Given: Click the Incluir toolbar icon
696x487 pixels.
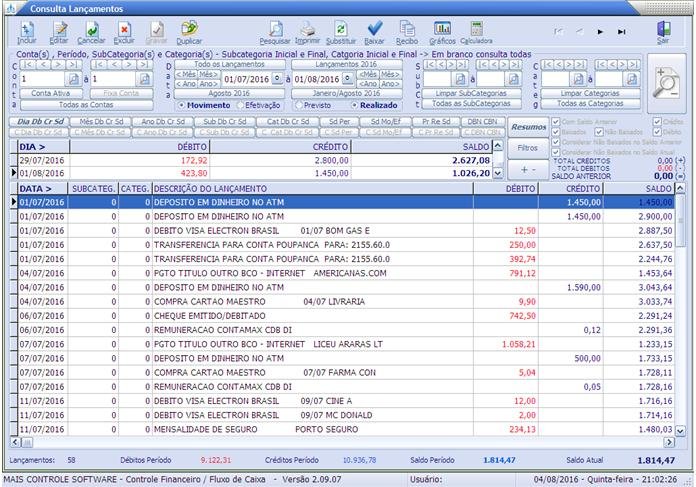Looking at the screenshot, I should point(27,33).
